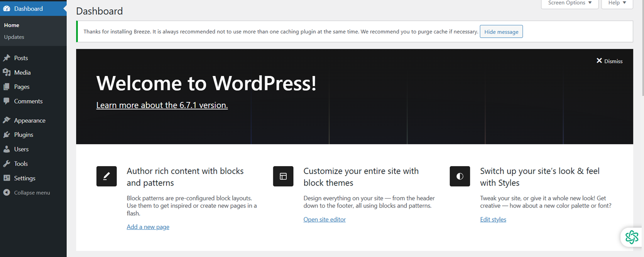Click 'Customize your entire site' heading
Image resolution: width=644 pixels, height=257 pixels.
pos(361,177)
